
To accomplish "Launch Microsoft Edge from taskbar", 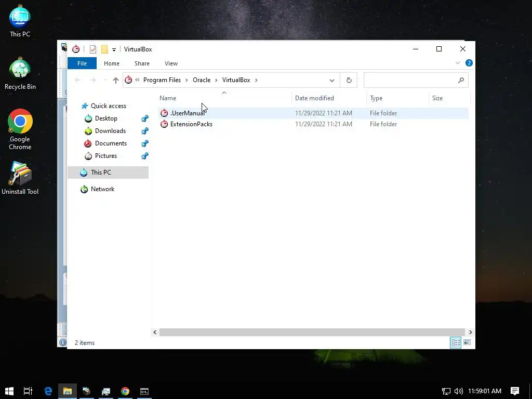I will (x=48, y=391).
